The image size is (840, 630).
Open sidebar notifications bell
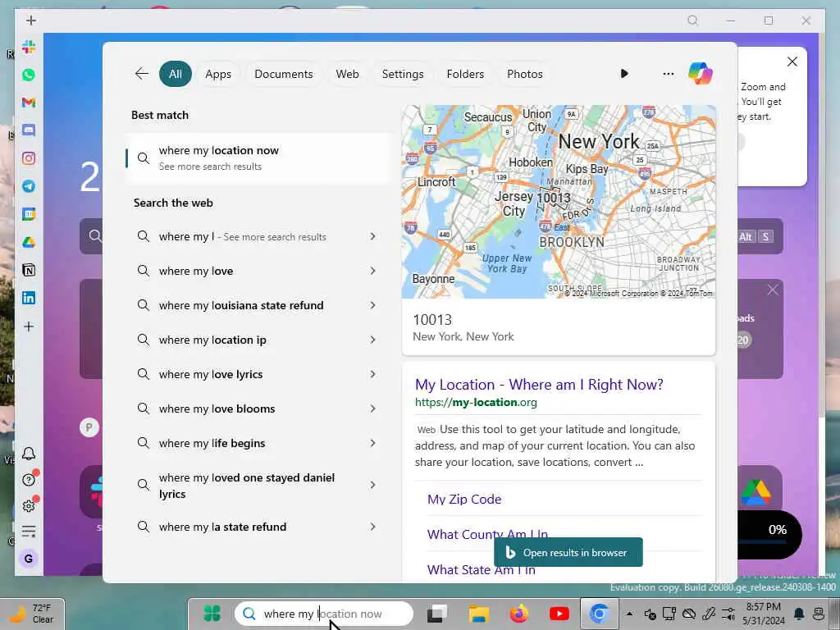pyautogui.click(x=29, y=454)
